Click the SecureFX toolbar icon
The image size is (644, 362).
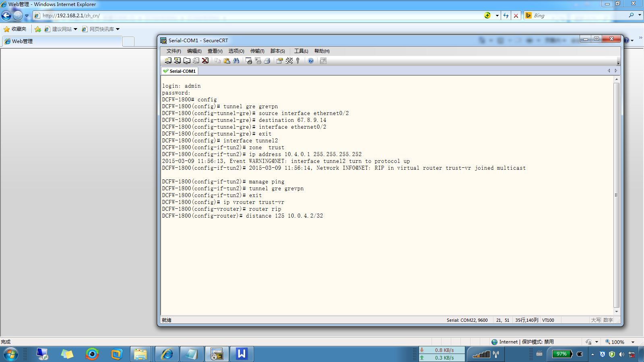coord(323,61)
